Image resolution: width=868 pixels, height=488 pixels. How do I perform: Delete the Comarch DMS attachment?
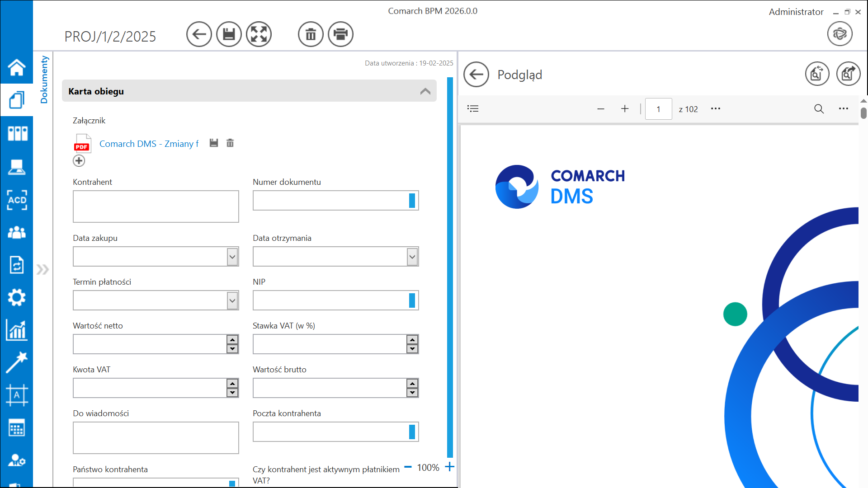click(x=230, y=143)
